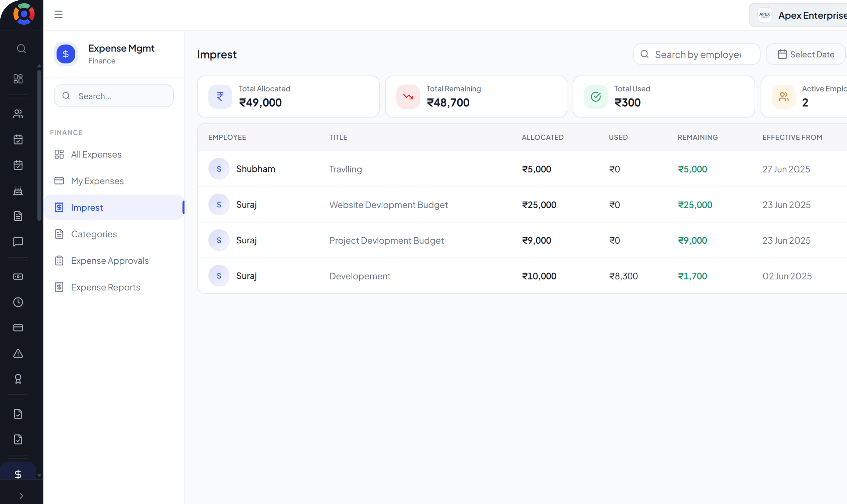Expand the dark sidebar with the chevron arrow

[21, 496]
